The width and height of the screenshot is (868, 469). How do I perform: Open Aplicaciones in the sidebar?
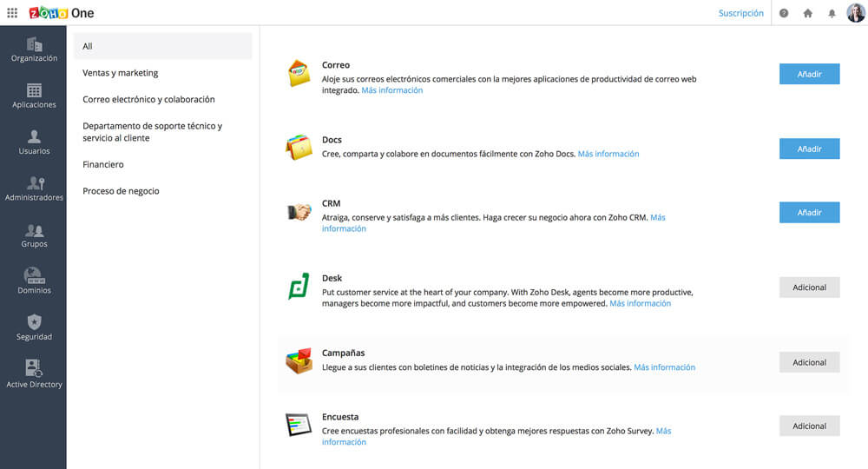[34, 96]
